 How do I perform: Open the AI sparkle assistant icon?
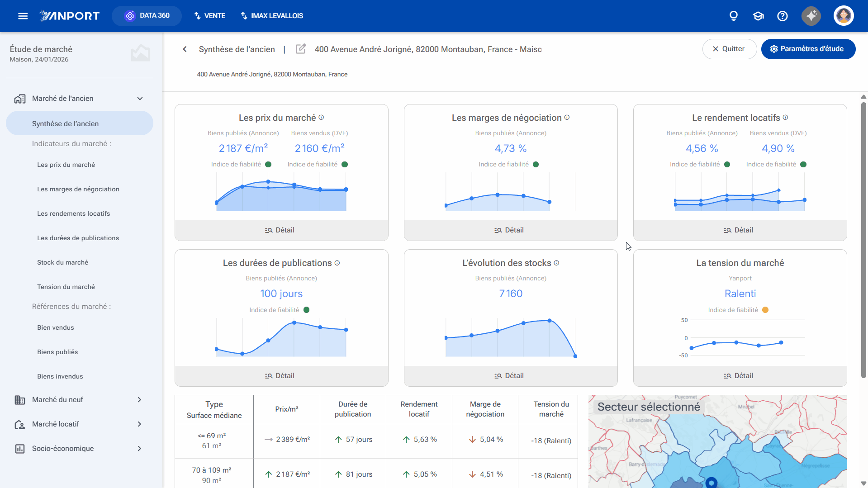click(811, 16)
